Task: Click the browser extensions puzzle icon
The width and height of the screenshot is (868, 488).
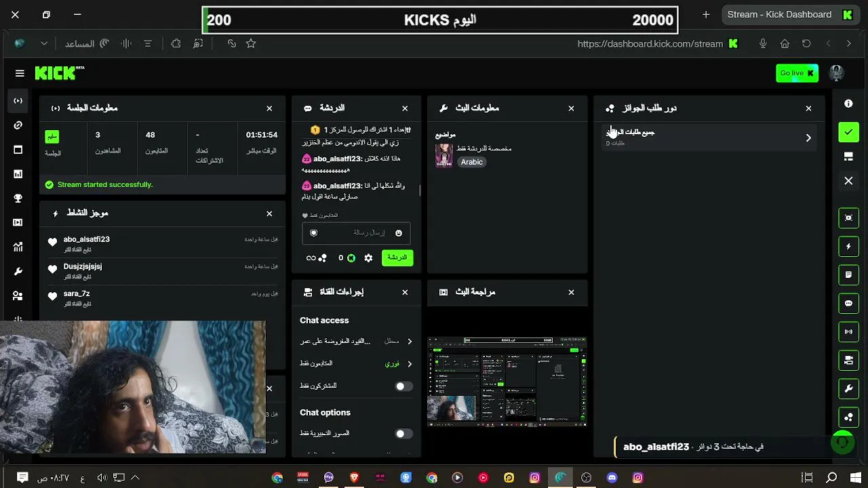Action: pos(176,43)
